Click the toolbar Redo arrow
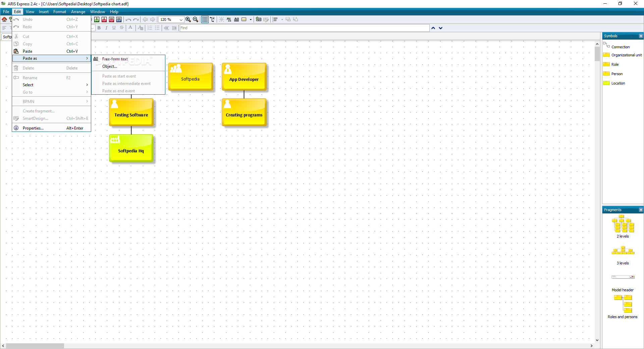Viewport: 644px width, 349px height. [x=136, y=19]
